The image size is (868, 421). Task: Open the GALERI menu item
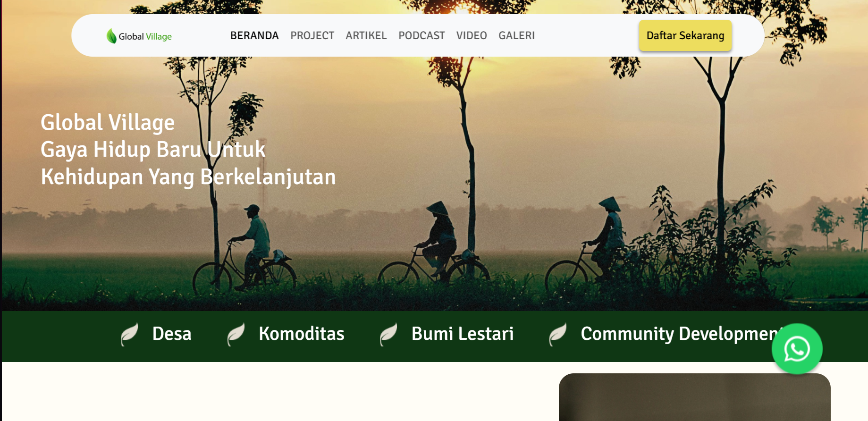click(516, 35)
